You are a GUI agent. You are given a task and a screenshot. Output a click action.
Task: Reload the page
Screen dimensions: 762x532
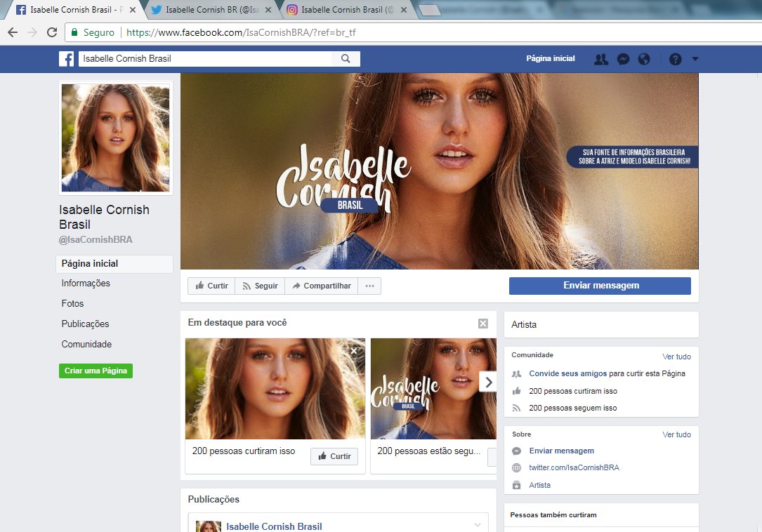(52, 32)
